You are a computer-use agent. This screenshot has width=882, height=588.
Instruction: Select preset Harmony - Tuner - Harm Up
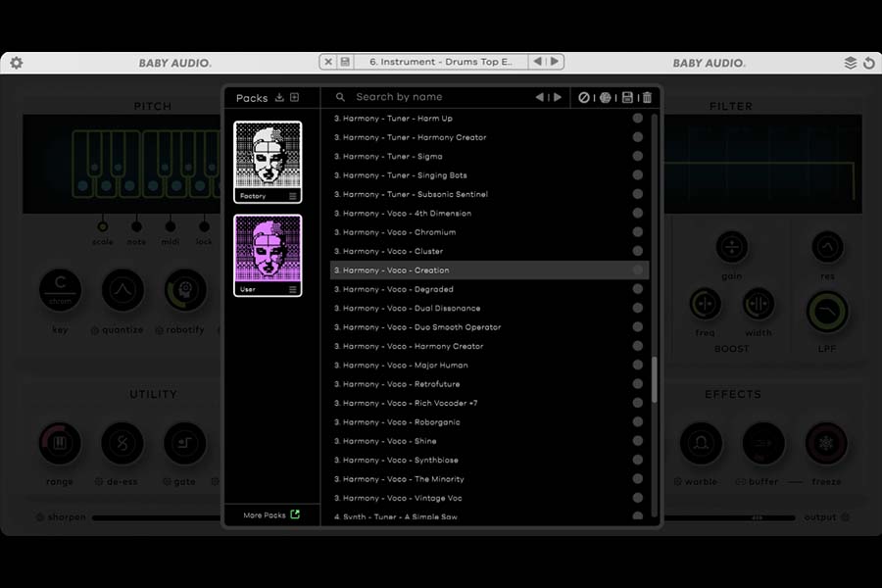489,119
